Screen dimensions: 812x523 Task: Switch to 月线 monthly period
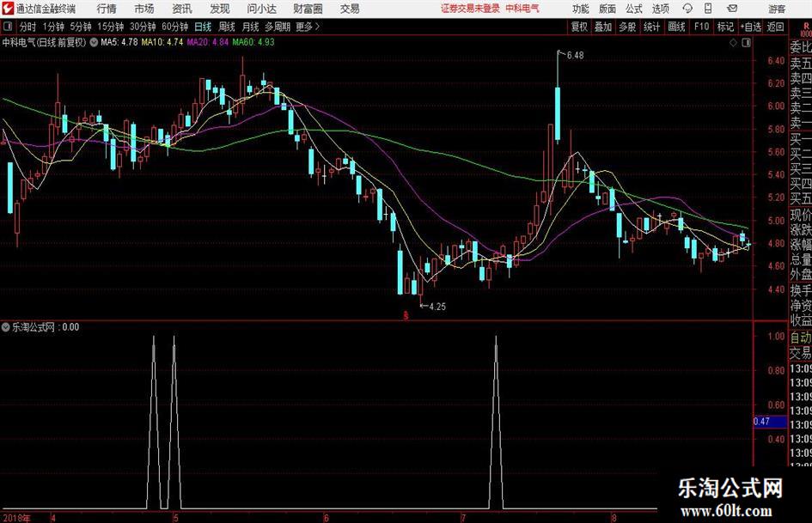click(251, 27)
